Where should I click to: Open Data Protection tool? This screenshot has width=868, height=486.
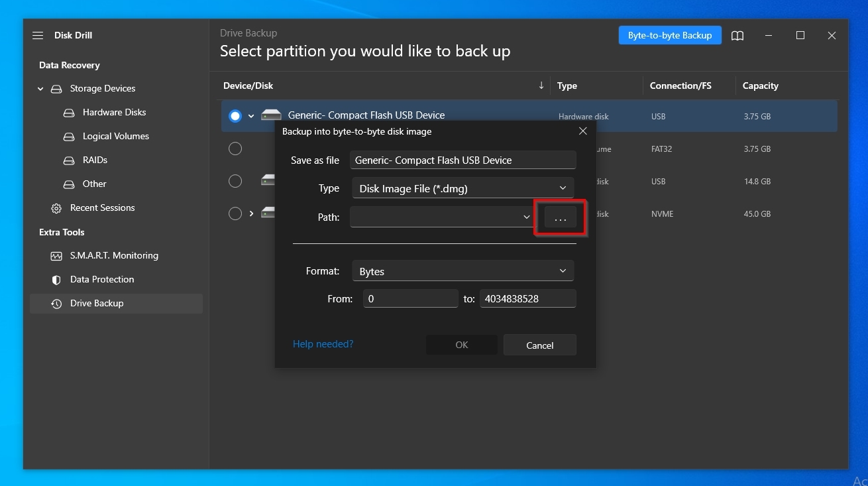tap(102, 280)
